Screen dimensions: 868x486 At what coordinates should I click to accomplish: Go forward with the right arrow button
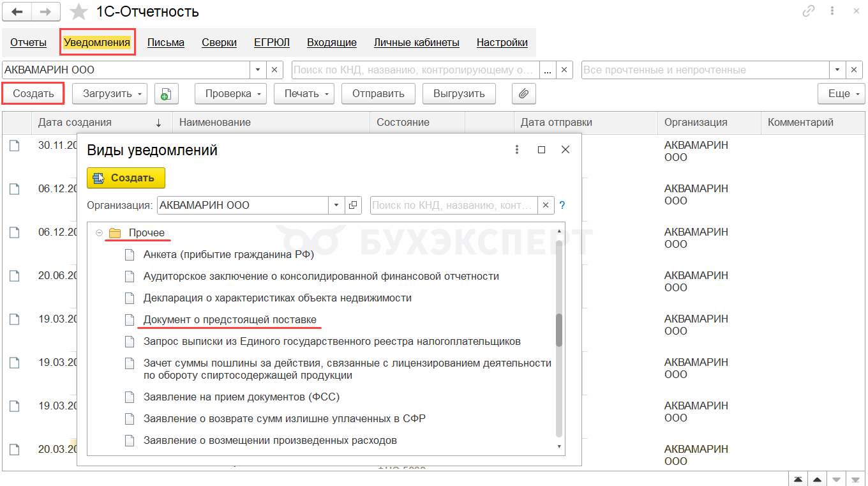pyautogui.click(x=46, y=11)
